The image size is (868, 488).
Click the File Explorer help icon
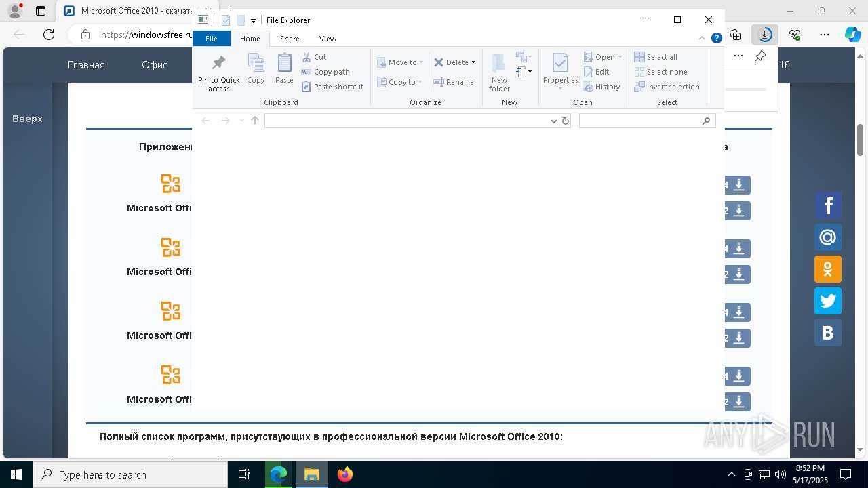[x=716, y=39]
